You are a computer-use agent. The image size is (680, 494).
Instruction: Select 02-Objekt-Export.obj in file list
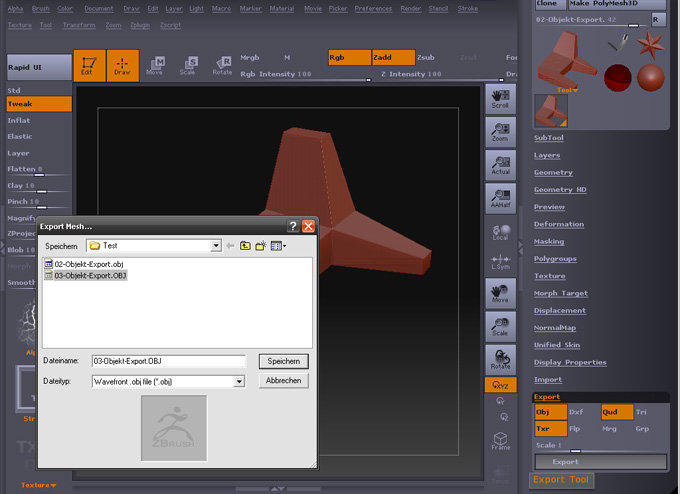88,264
